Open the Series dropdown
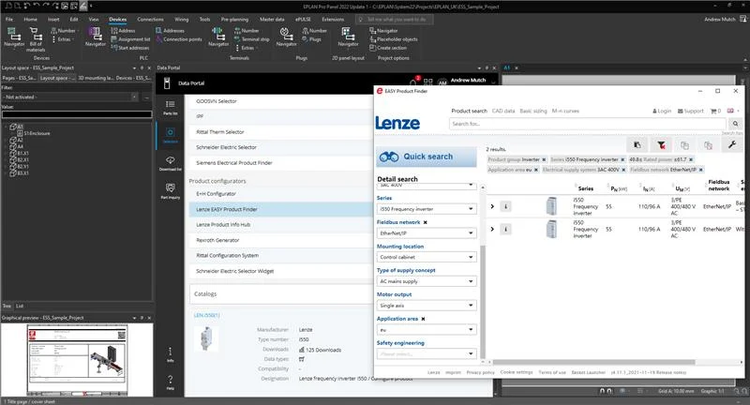Image resolution: width=750 pixels, height=405 pixels. [x=426, y=209]
